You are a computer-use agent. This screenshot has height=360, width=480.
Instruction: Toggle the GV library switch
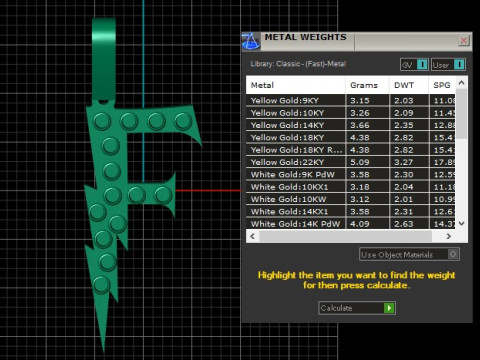(414, 65)
